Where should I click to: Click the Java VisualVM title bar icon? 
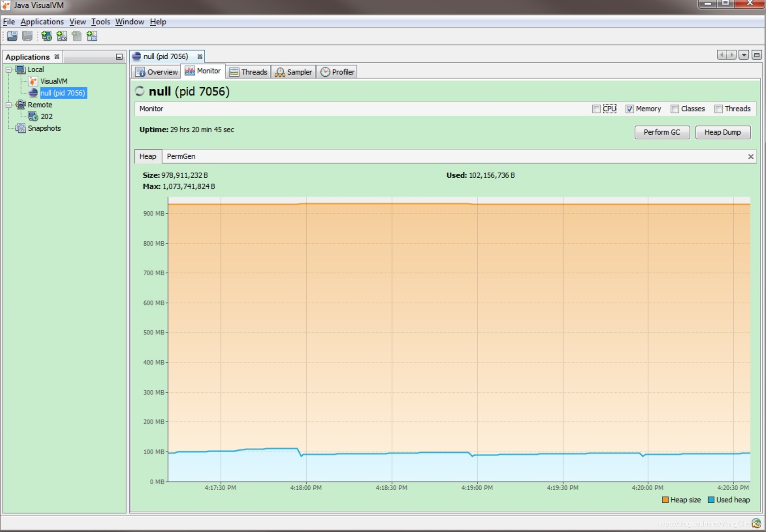pos(6,6)
